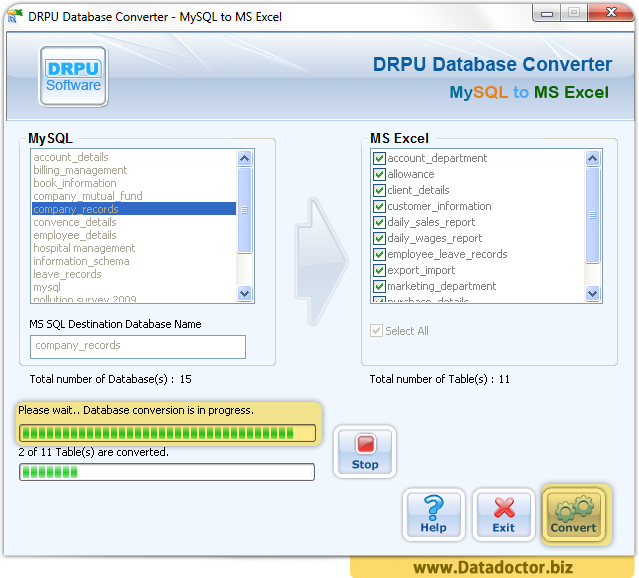Screen dimensions: 639x578
Task: Click the DRPU Software logo
Action: 73,76
